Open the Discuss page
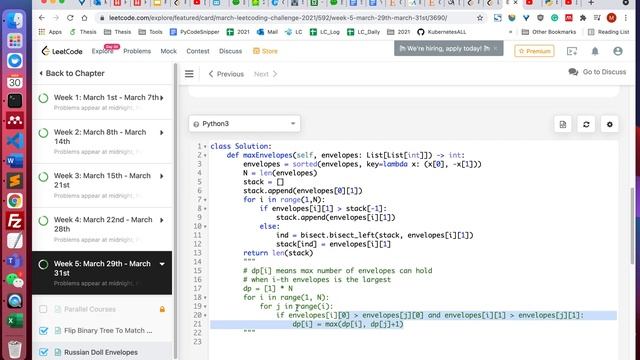 (231, 51)
